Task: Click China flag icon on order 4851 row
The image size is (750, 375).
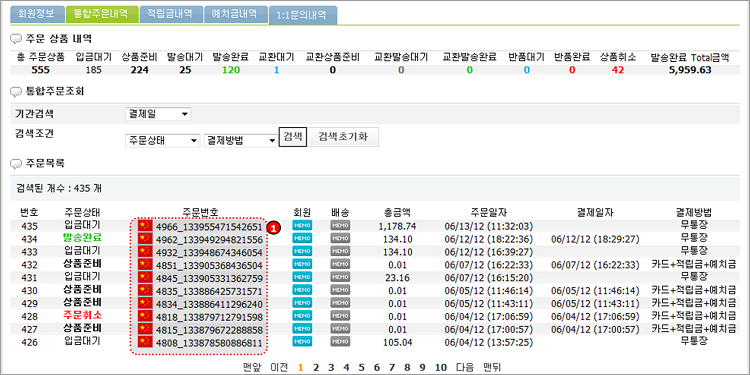Action: click(144, 265)
